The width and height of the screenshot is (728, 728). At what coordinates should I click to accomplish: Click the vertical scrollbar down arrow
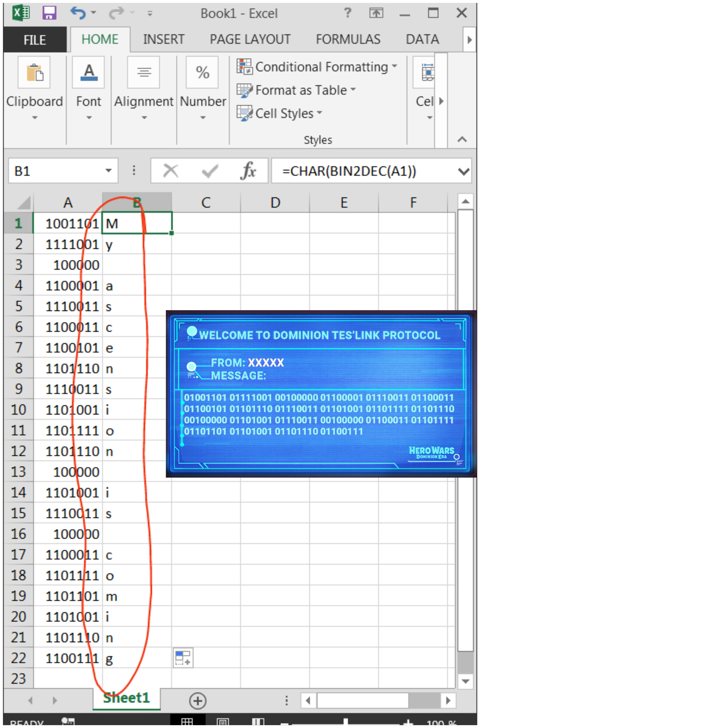tap(465, 681)
